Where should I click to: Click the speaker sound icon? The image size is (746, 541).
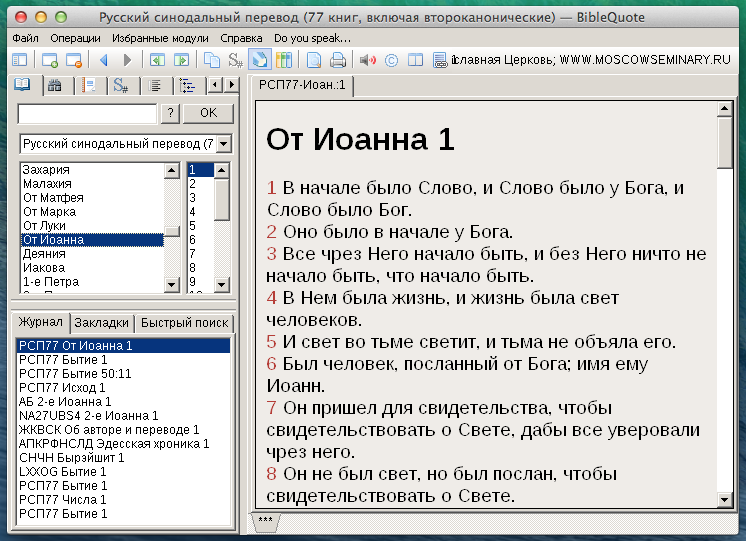pos(367,60)
